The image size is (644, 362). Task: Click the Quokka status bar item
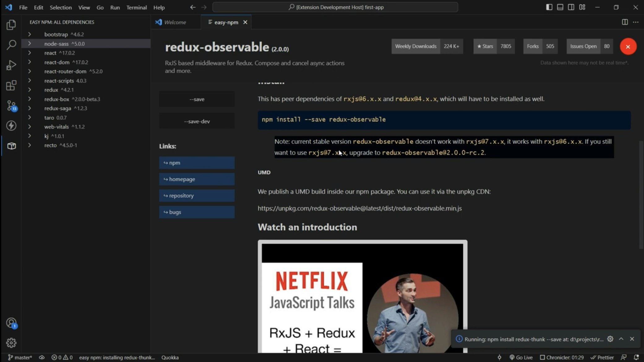pos(170,357)
